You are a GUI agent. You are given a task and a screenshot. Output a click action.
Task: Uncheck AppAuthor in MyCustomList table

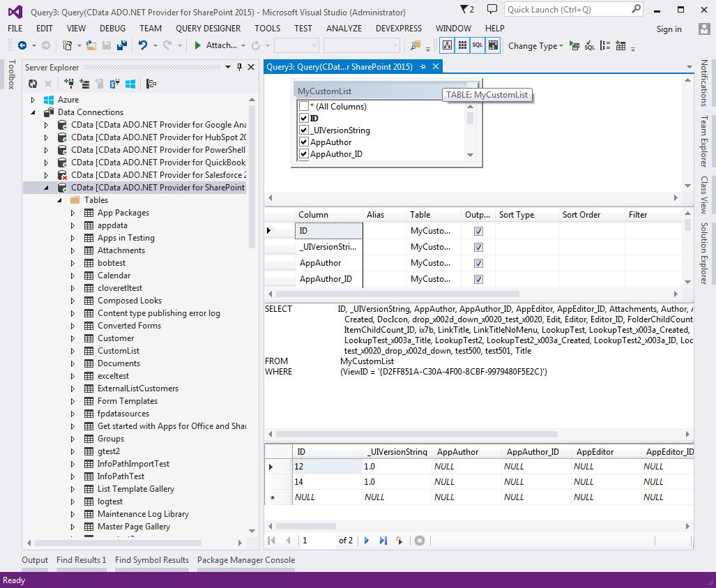point(303,142)
